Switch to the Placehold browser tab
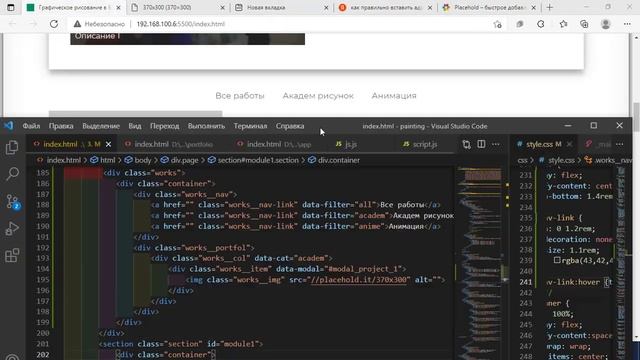 click(489, 7)
